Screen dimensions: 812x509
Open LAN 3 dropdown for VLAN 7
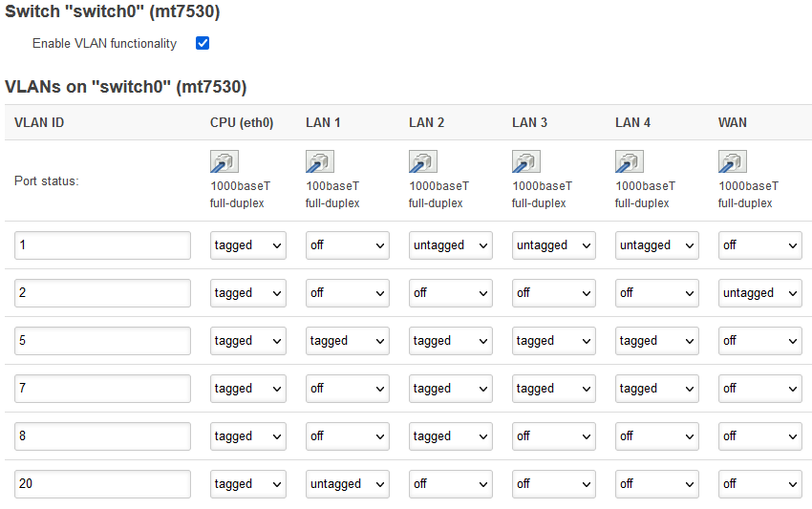pyautogui.click(x=553, y=389)
